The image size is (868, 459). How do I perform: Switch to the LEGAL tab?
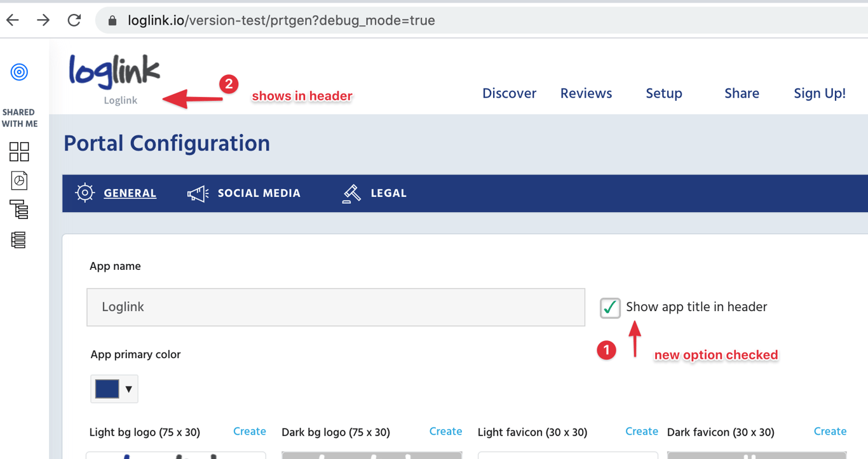388,193
